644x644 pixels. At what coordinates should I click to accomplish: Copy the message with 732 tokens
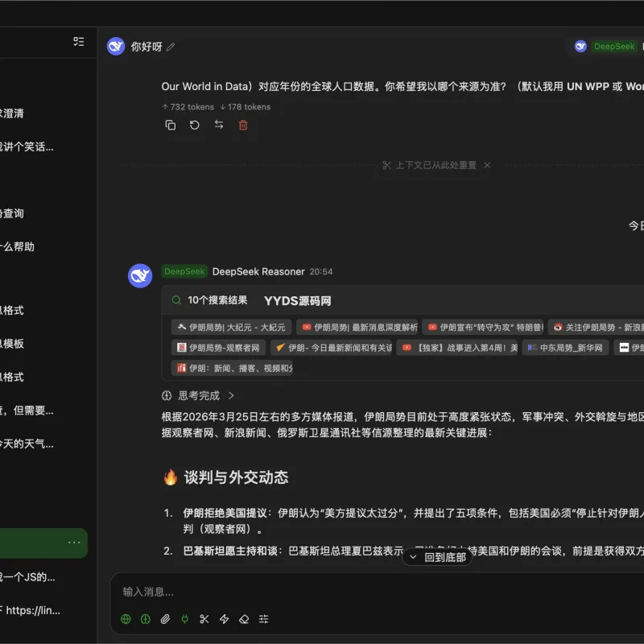coord(170,125)
